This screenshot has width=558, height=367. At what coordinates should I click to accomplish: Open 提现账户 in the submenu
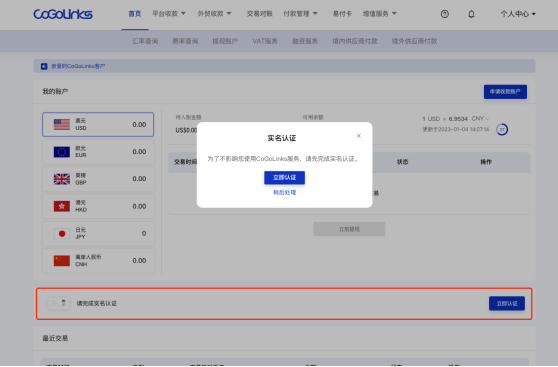click(225, 41)
